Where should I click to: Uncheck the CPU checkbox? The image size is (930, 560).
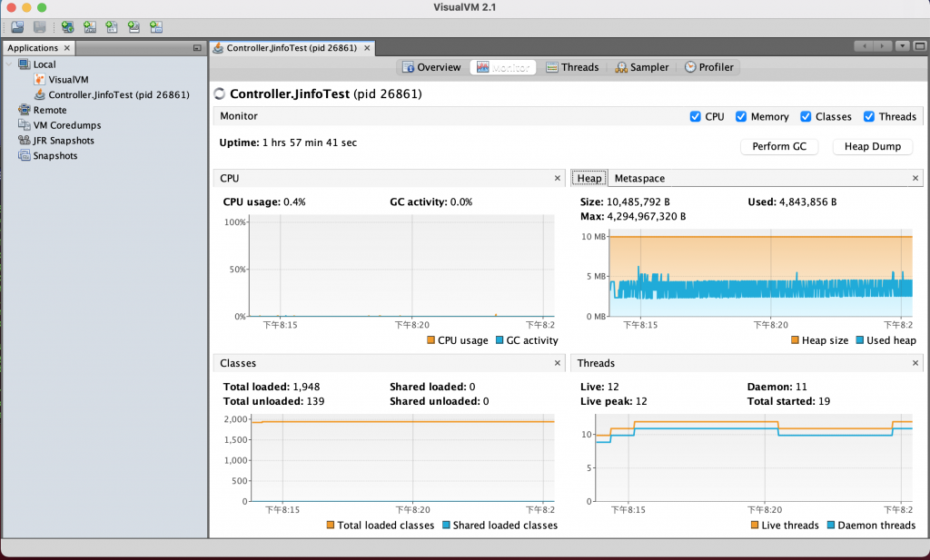pos(695,117)
